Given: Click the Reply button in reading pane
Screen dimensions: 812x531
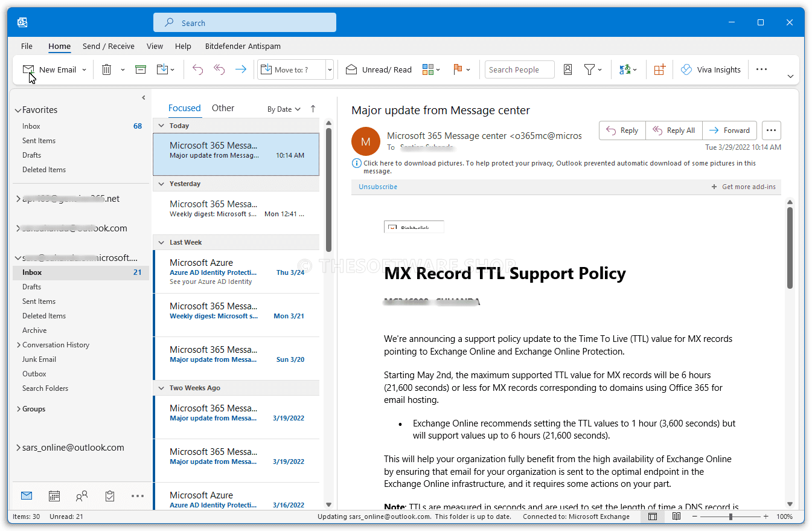Looking at the screenshot, I should [622, 130].
